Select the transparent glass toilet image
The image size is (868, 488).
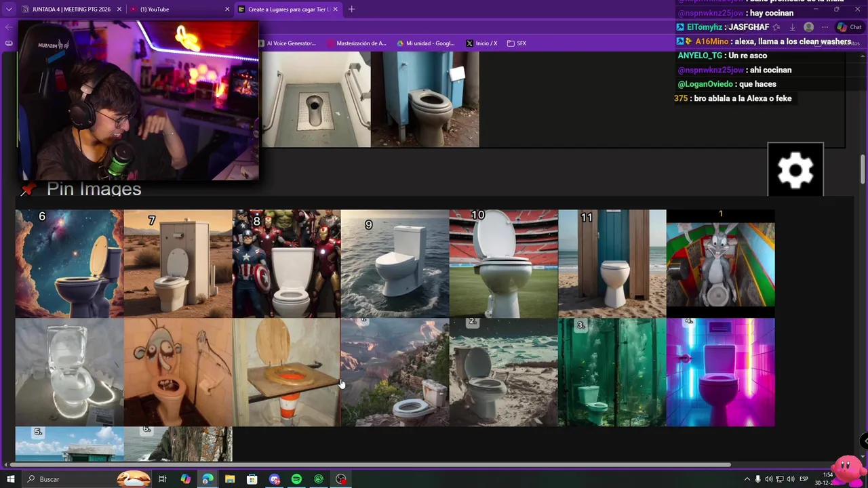click(70, 372)
